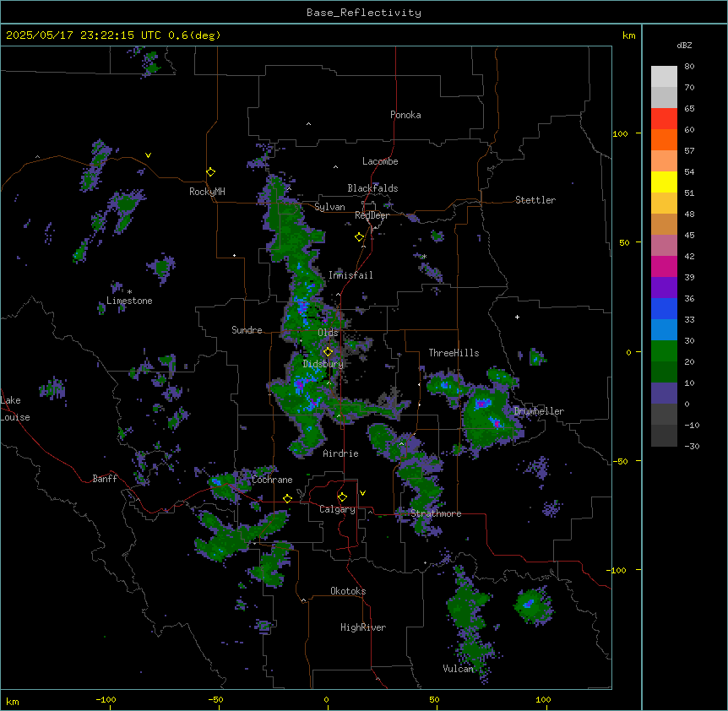
Task: Click the 80 value on the dBZ scale
Action: [x=689, y=67]
